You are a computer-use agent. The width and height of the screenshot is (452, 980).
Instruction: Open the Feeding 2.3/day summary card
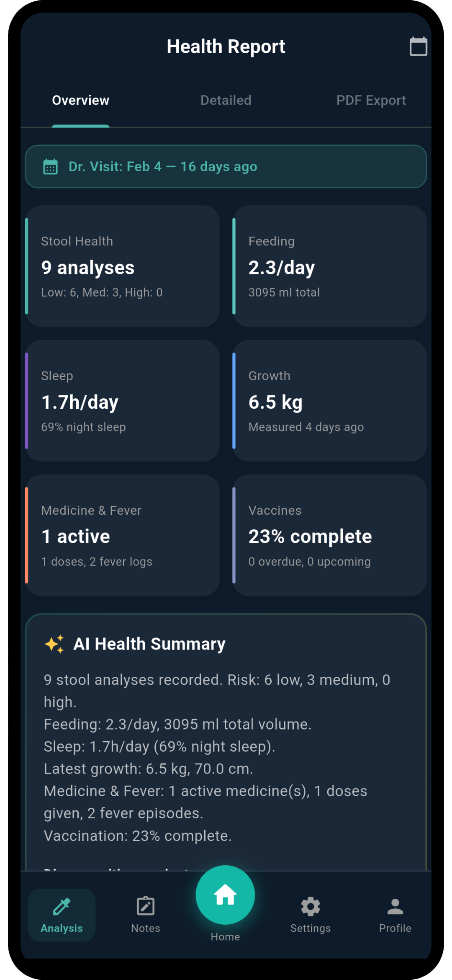click(330, 266)
